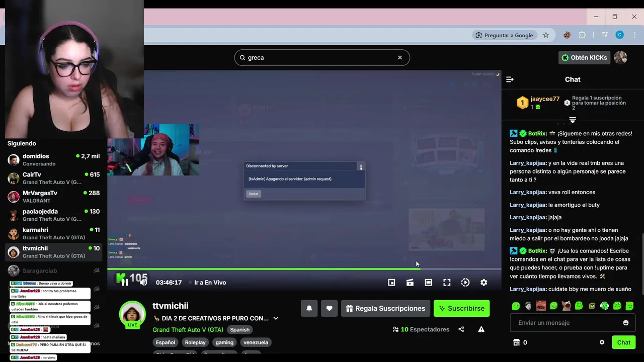
Task: Close the Disconnected by server dialog
Action: click(361, 166)
